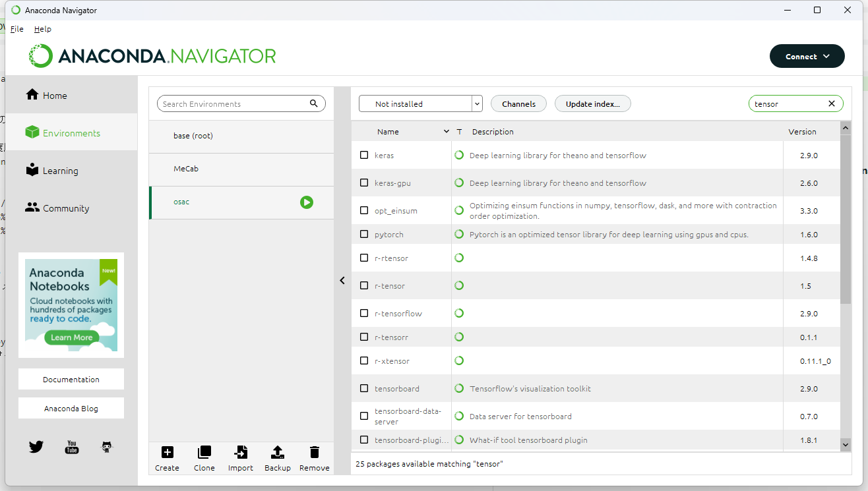
Task: Click scrollbar down arrow in package list
Action: coord(846,445)
